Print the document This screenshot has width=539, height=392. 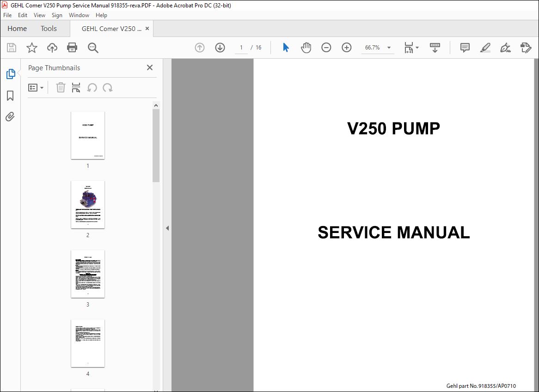tap(72, 48)
